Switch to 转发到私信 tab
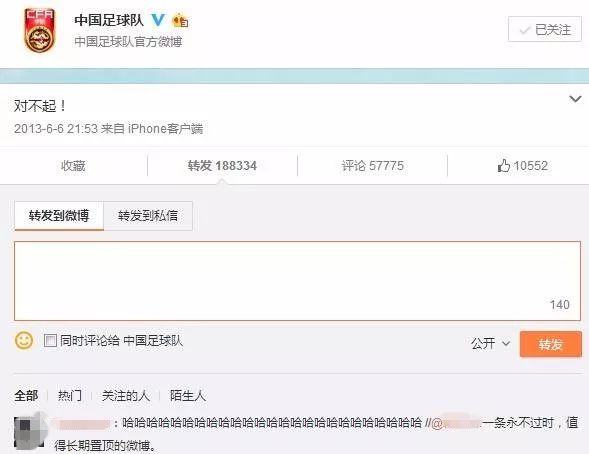Viewport: 589px width, 454px height. 148,216
